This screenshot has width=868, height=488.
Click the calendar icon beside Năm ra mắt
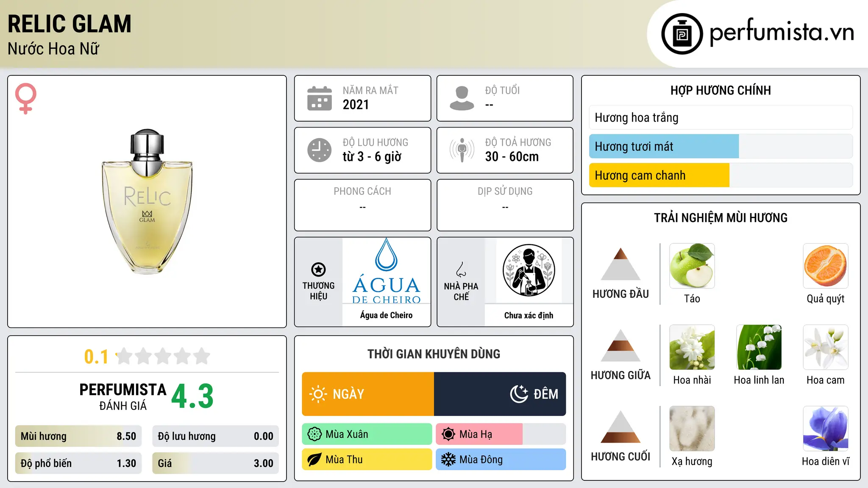click(320, 98)
